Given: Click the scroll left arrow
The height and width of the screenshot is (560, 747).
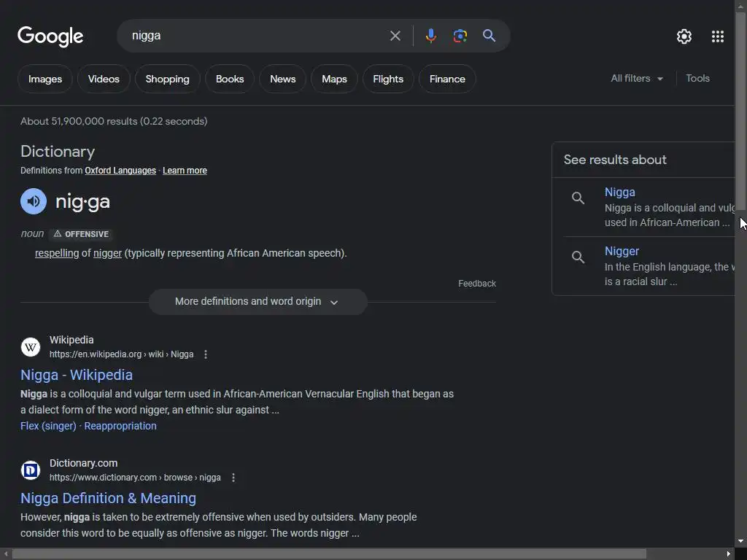Looking at the screenshot, I should 6,554.
